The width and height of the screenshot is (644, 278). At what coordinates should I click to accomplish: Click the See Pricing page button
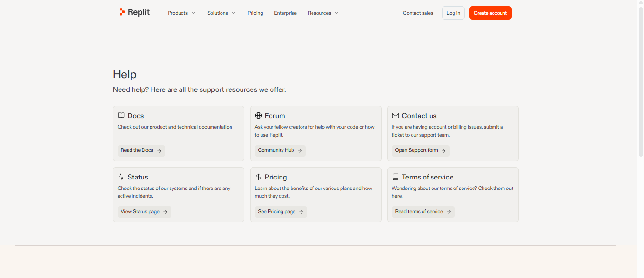click(x=281, y=212)
